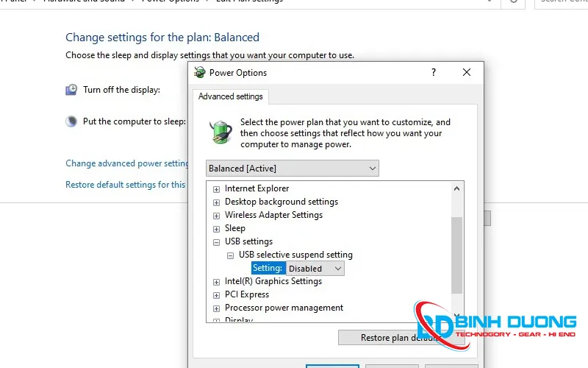Close the Power Options dialog
Image resolution: width=588 pixels, height=368 pixels.
[467, 72]
